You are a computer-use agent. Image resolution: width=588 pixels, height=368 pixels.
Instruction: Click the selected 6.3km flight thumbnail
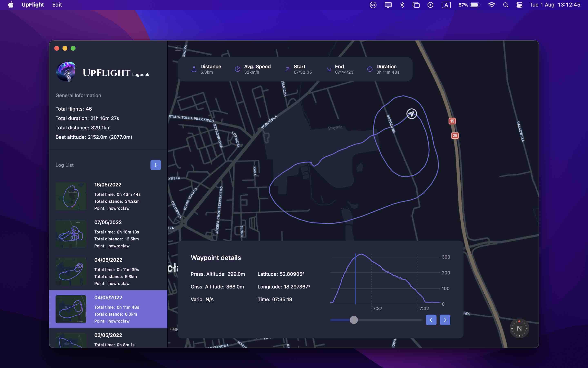71,309
